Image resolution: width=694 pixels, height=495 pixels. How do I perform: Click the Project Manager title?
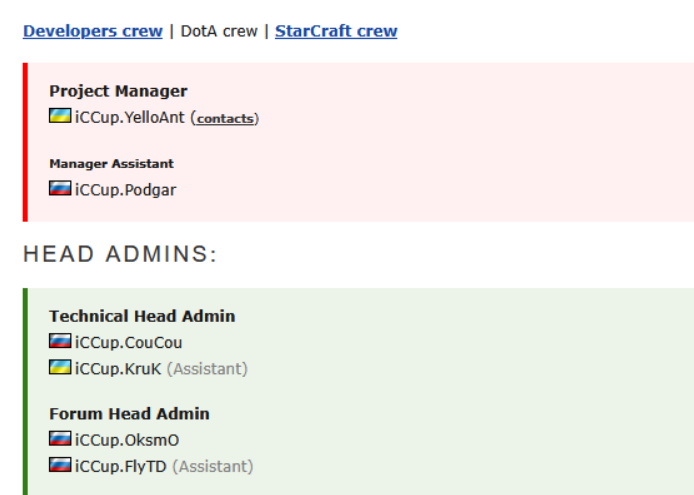coord(118,91)
